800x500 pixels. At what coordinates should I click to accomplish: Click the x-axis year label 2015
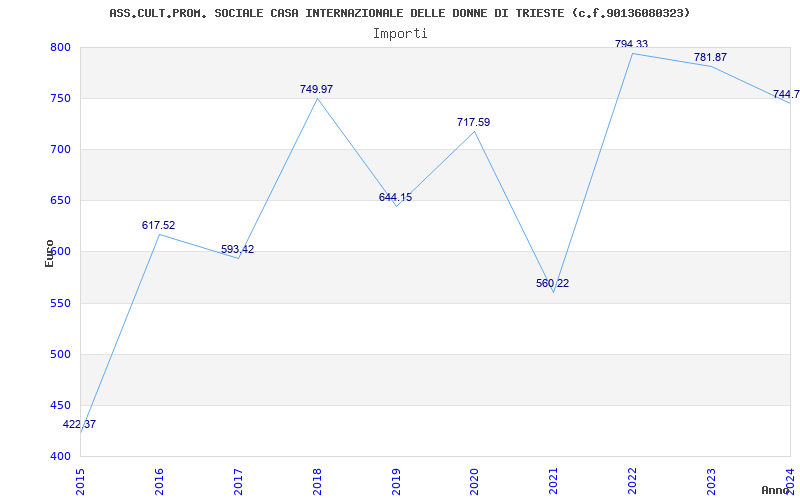click(x=80, y=481)
